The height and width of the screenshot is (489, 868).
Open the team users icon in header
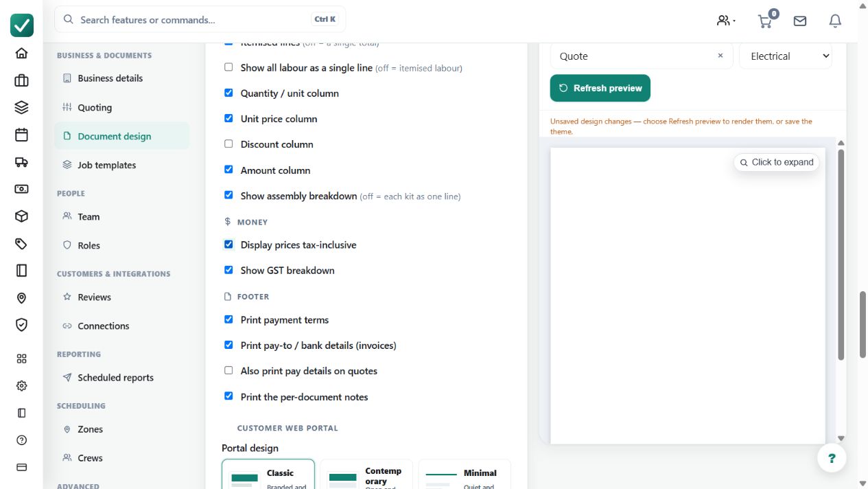[x=726, y=21]
